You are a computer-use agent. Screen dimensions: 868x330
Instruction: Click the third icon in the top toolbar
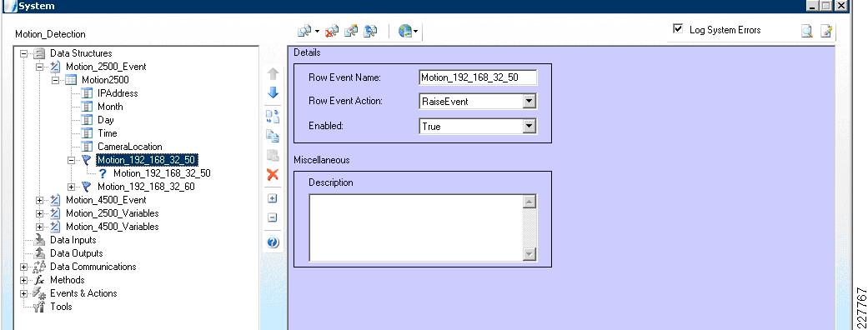pos(351,31)
